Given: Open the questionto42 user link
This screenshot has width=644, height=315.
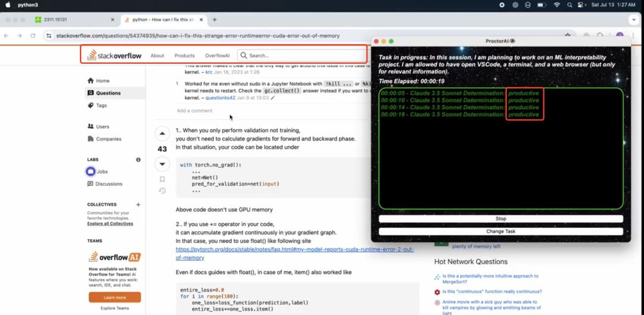Looking at the screenshot, I should click(x=220, y=98).
